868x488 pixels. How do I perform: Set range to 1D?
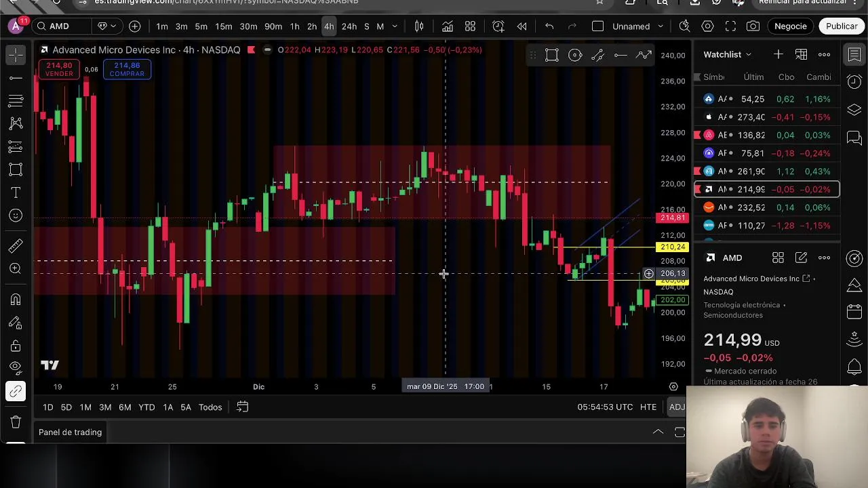(x=48, y=407)
